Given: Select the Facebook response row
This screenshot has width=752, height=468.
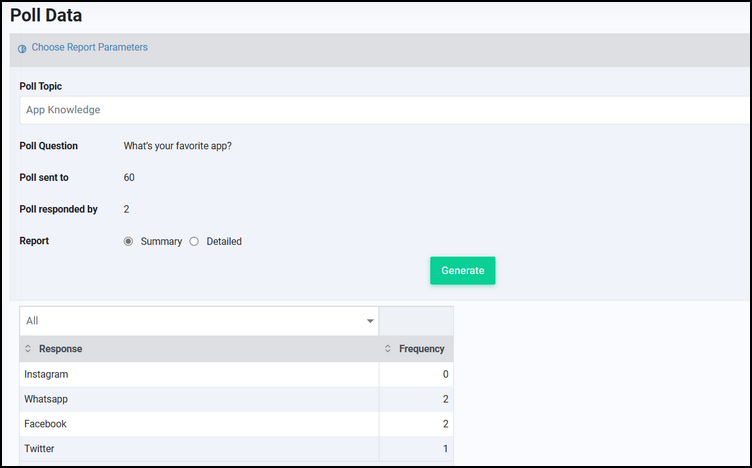Looking at the screenshot, I should tap(236, 424).
